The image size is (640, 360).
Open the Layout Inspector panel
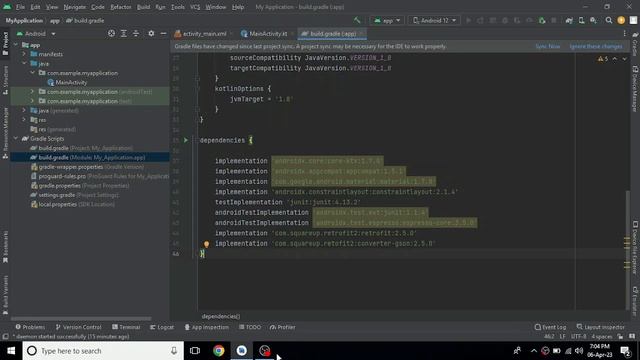click(600, 327)
